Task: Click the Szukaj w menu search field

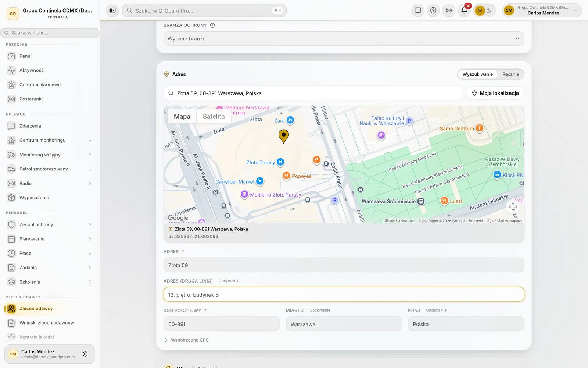Action: (x=50, y=33)
